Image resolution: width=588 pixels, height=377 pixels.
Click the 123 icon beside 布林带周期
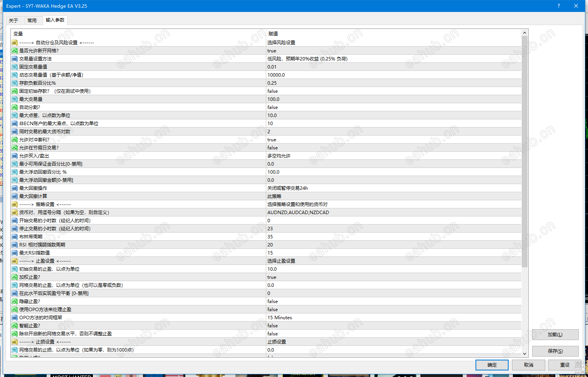[x=14, y=236]
